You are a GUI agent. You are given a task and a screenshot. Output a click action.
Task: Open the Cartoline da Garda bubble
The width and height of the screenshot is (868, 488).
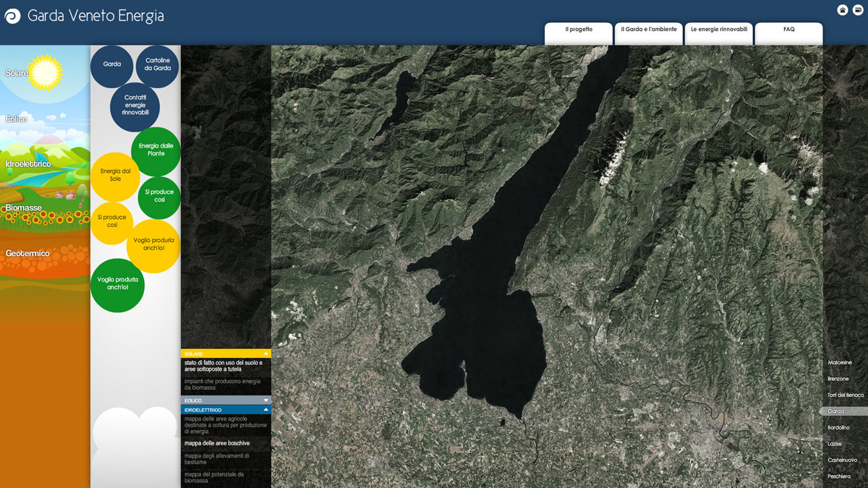(158, 64)
